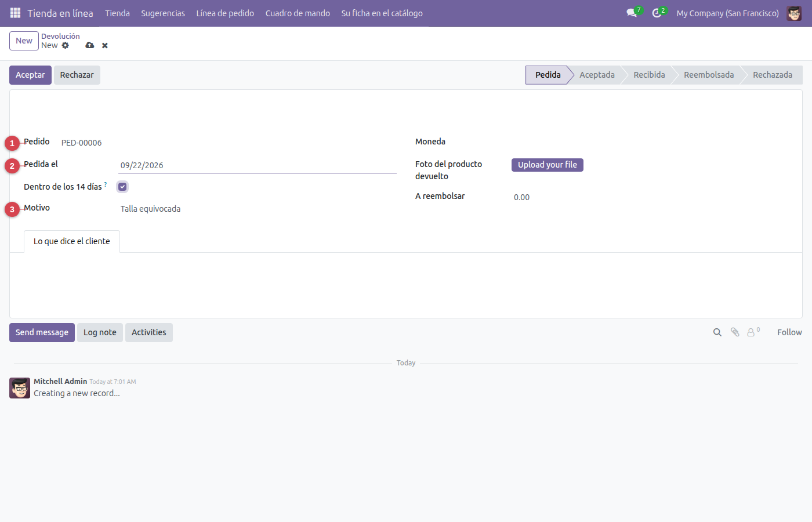Click the Rechazar button

point(77,75)
